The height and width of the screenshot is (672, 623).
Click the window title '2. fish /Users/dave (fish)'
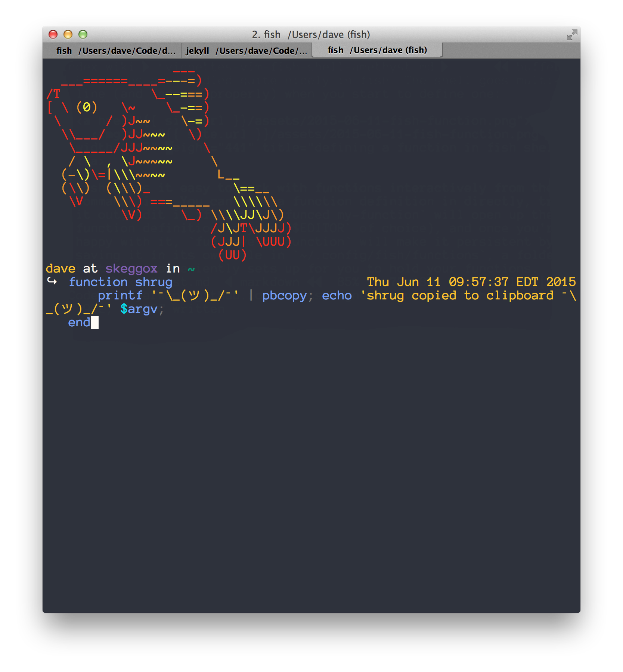click(311, 35)
